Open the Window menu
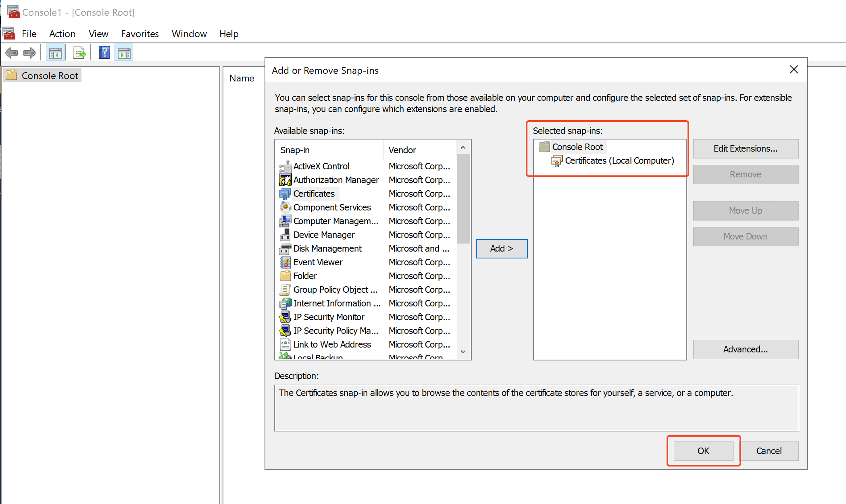This screenshot has height=504, width=846. 189,34
